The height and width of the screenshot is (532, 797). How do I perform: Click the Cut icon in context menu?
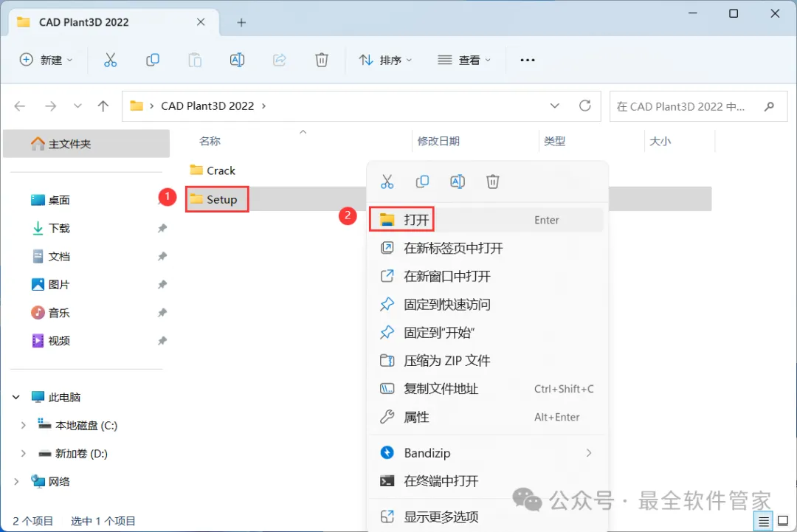pyautogui.click(x=387, y=182)
